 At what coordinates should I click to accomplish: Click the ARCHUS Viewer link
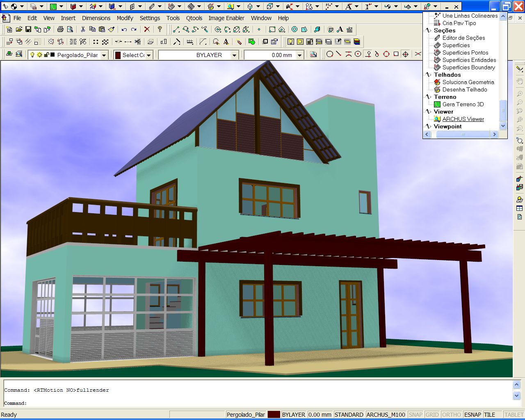463,119
